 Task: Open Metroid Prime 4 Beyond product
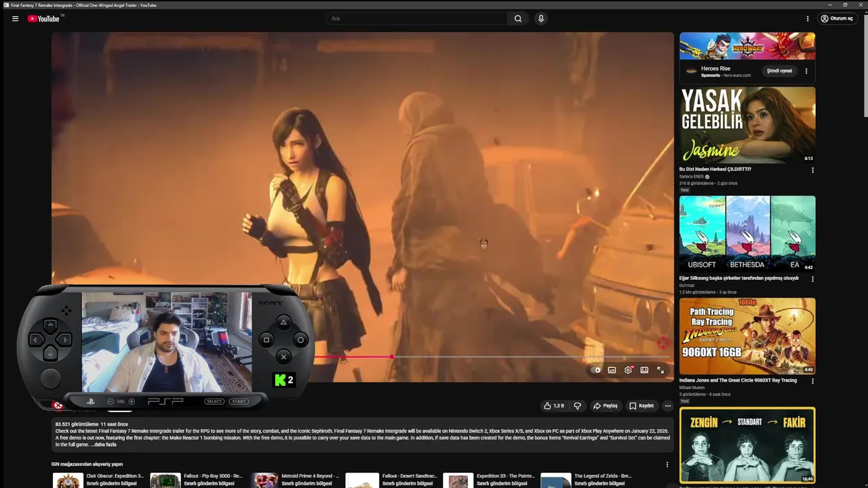[294, 480]
